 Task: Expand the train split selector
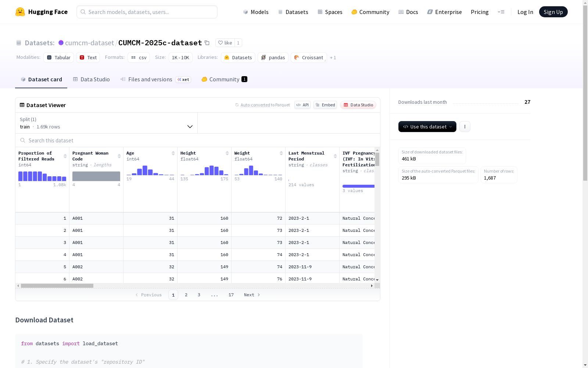[106, 123]
